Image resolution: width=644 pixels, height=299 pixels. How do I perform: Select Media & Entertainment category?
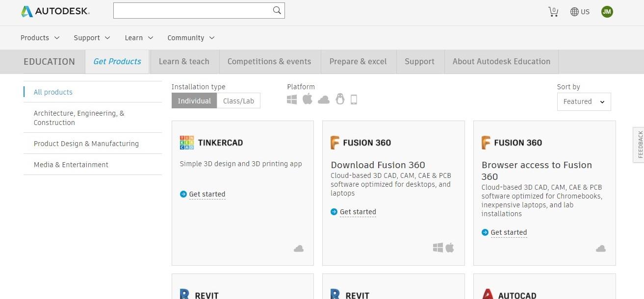[x=71, y=165]
